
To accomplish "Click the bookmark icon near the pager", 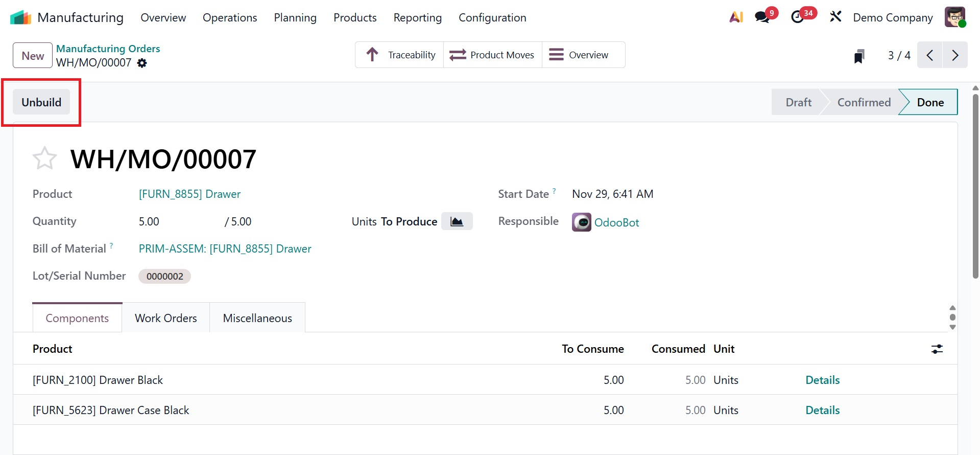I will 859,56.
